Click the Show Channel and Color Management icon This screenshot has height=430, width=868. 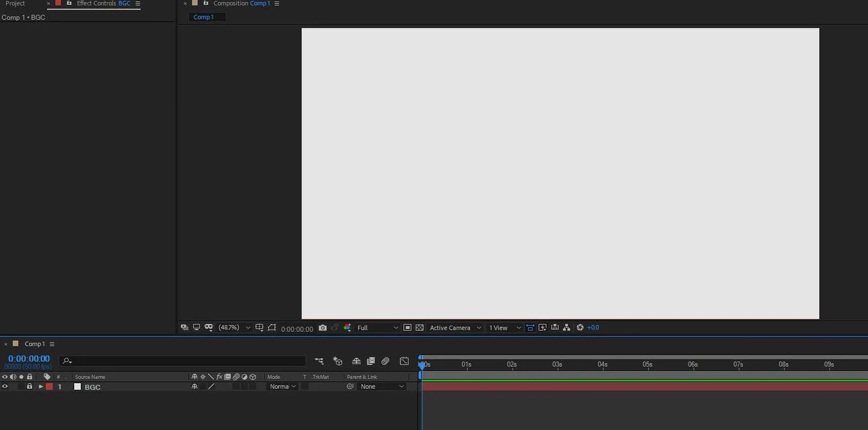click(x=347, y=328)
